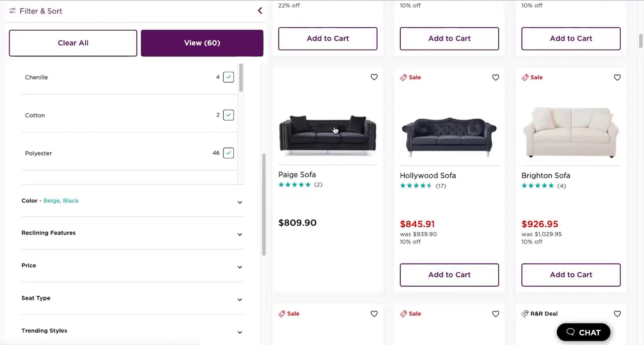The height and width of the screenshot is (345, 644).
Task: Collapse the Filter & Sort panel arrow
Action: 260,11
